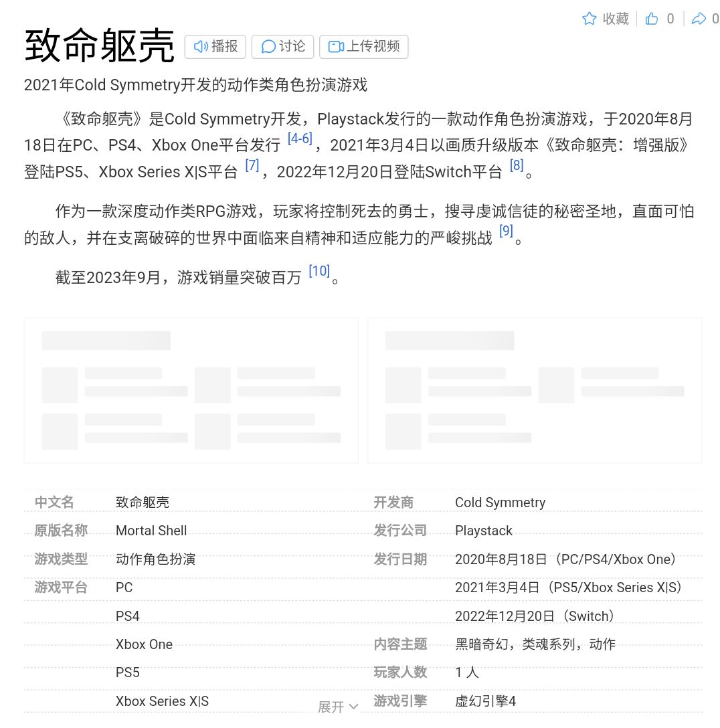Image resolution: width=720 pixels, height=728 pixels.
Task: Click the value Playstack in infobox
Action: pos(484,530)
